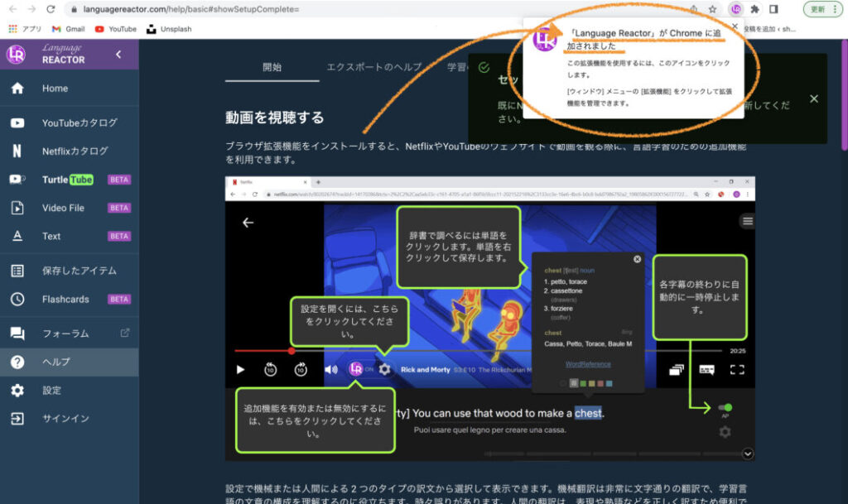
Task: Expand the subtitle panel down-arrow button
Action: coord(749,454)
